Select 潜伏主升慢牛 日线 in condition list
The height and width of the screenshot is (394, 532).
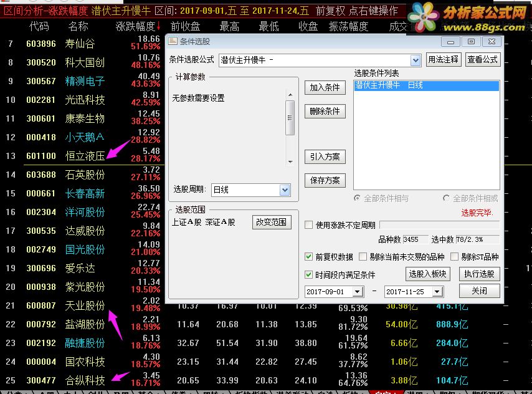(426, 85)
